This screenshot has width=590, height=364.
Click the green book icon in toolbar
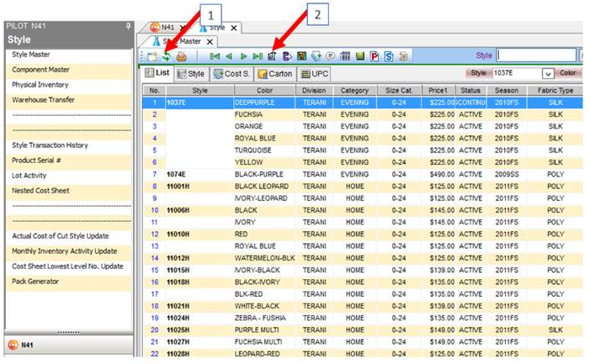tap(360, 56)
